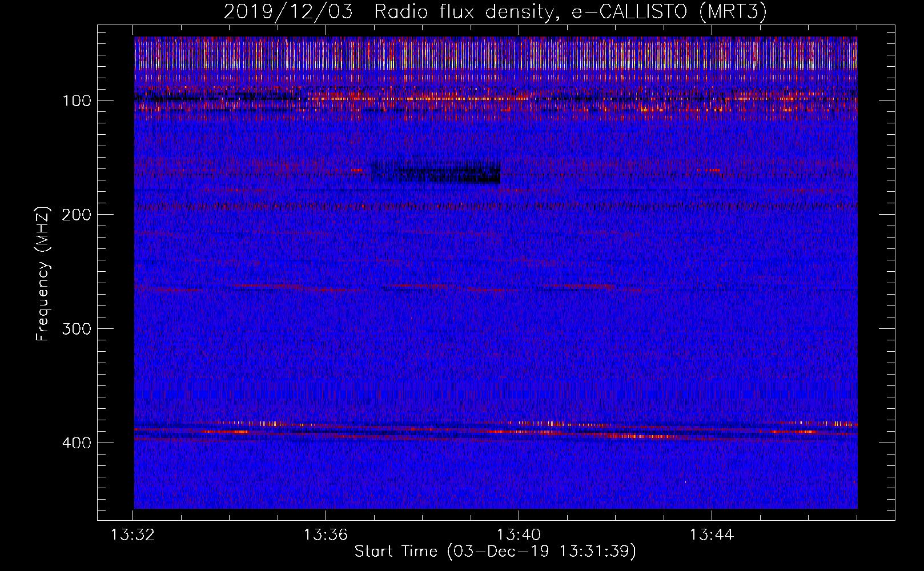Click the 'Frequency (MHZ)' axis label

(43, 274)
